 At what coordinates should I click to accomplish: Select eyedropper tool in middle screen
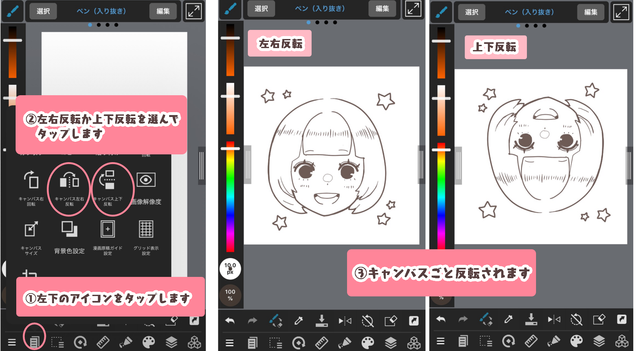298,321
